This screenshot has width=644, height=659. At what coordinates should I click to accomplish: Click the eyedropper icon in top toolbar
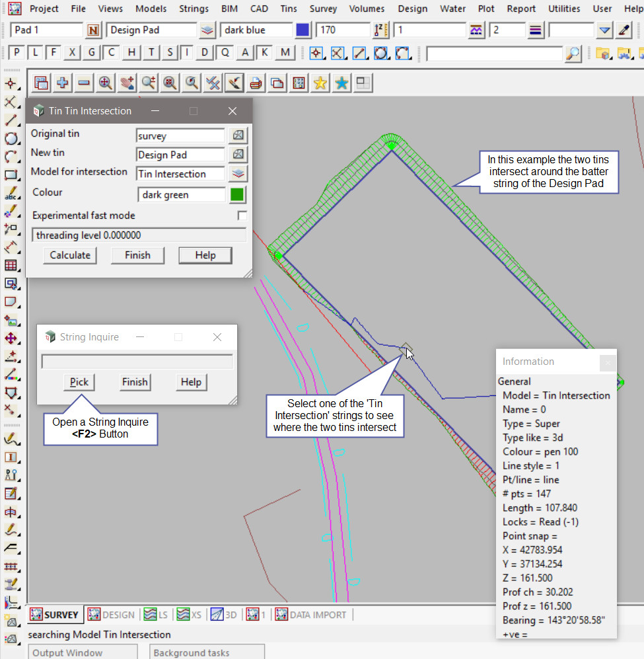(624, 30)
